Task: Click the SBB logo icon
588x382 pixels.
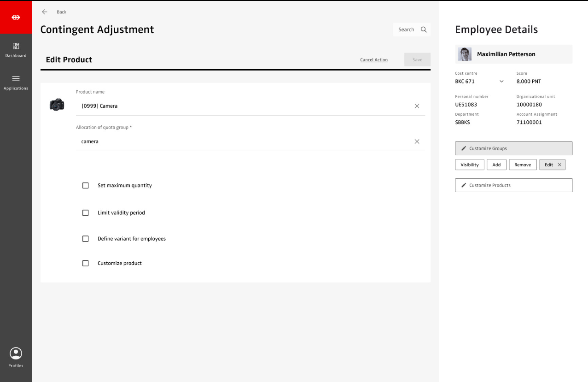Action: coord(16,18)
